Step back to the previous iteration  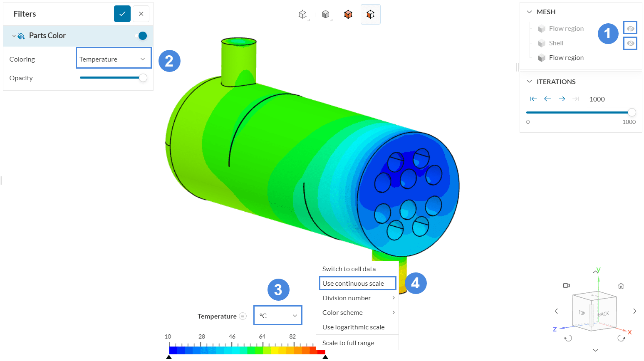click(547, 99)
